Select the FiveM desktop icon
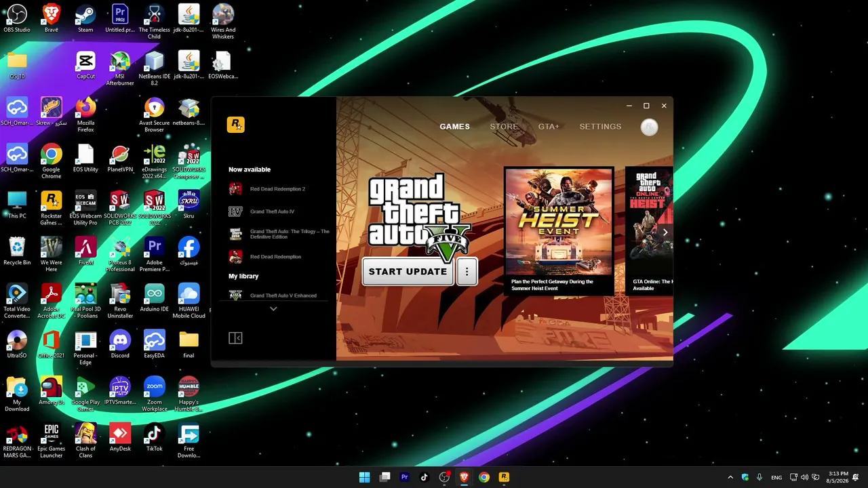Image resolution: width=868 pixels, height=488 pixels. [x=85, y=251]
